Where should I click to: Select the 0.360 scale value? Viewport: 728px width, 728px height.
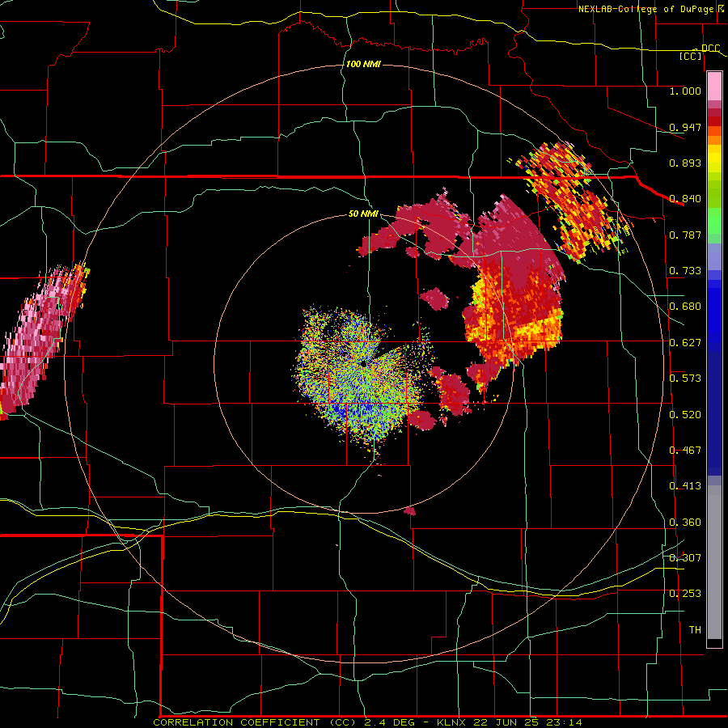point(685,523)
